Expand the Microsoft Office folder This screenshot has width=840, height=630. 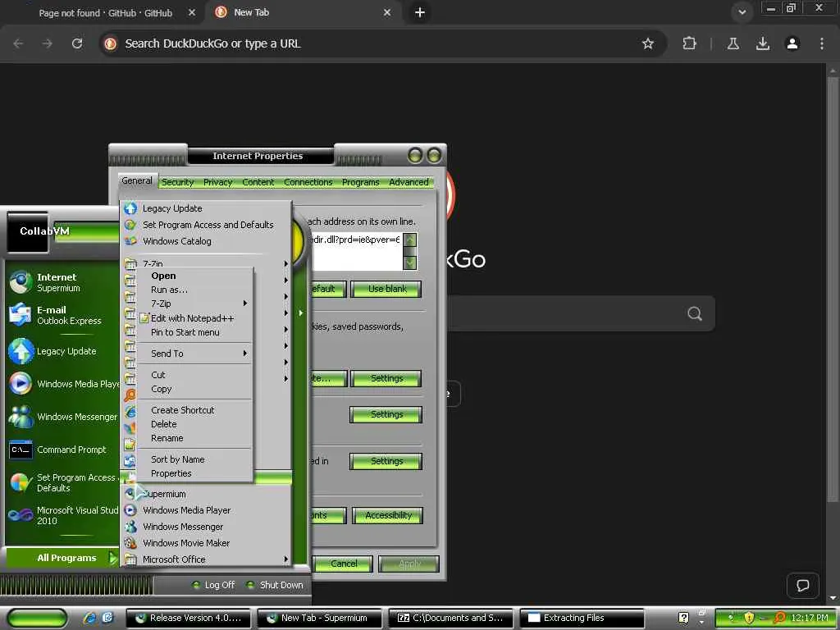click(x=206, y=559)
